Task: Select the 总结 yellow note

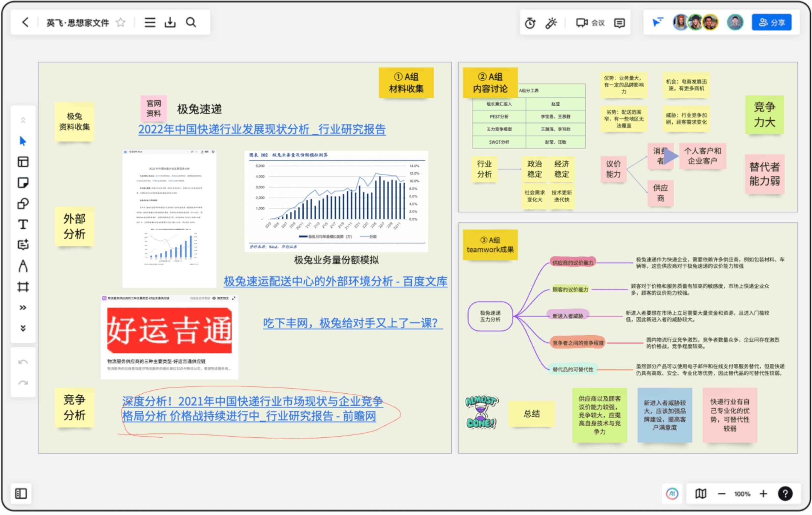Action: click(x=531, y=414)
